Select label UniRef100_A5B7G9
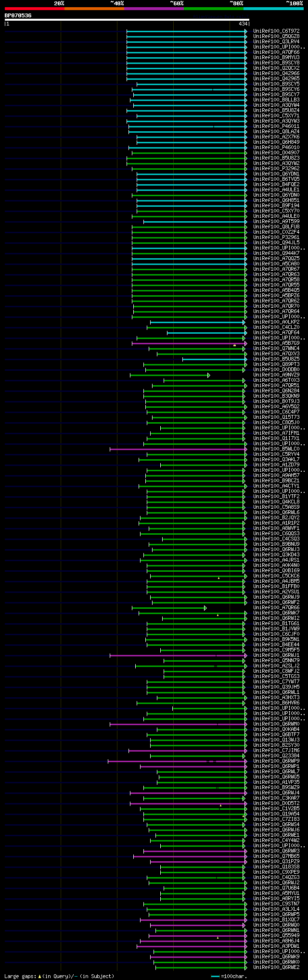The width and height of the screenshot is (308, 980). (x=276, y=343)
